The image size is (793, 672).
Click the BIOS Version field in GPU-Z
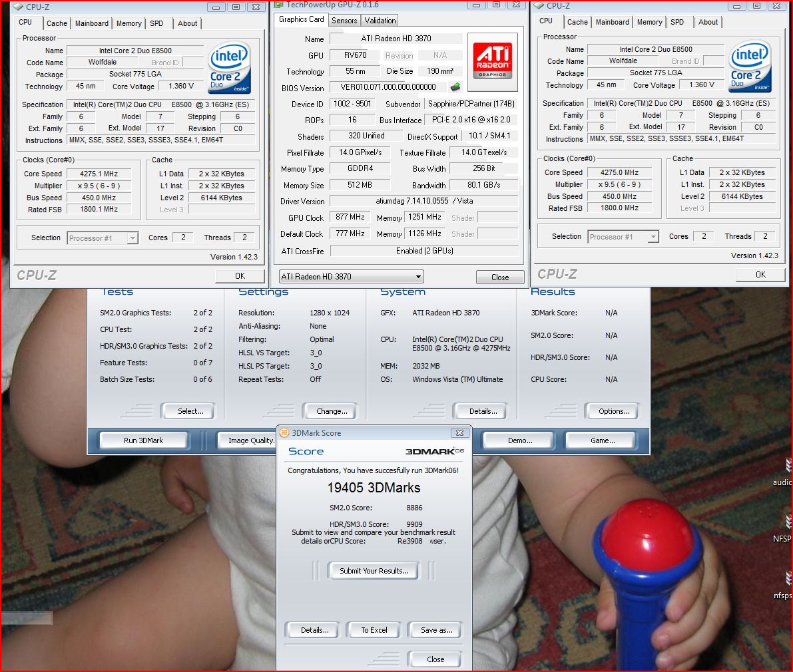coord(389,87)
